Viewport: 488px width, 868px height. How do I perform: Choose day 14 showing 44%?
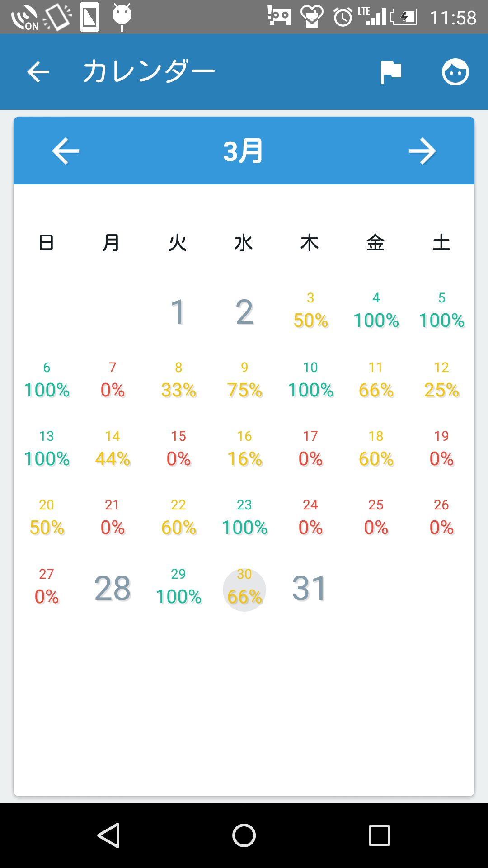coord(113,448)
